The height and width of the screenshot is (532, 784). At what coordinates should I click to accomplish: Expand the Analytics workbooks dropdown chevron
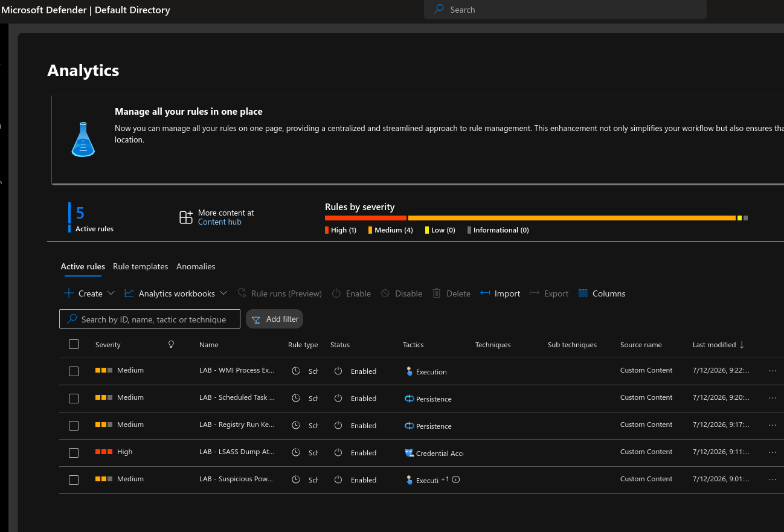[223, 293]
